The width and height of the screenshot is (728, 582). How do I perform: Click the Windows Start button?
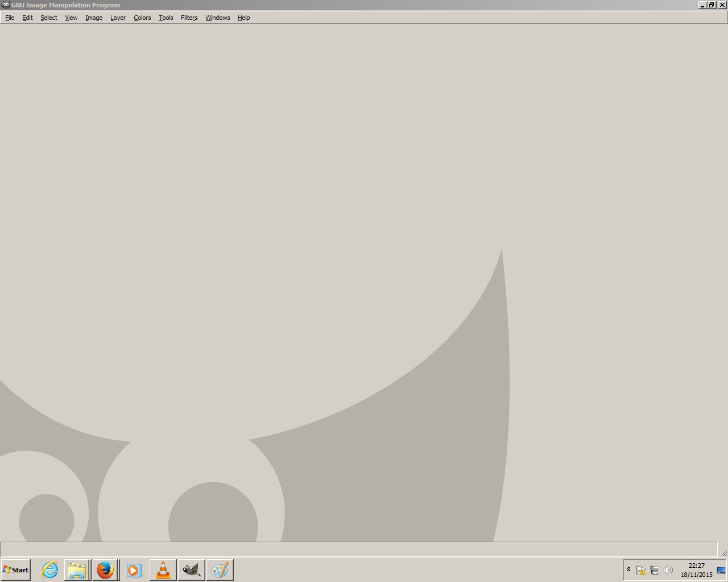[x=16, y=570]
